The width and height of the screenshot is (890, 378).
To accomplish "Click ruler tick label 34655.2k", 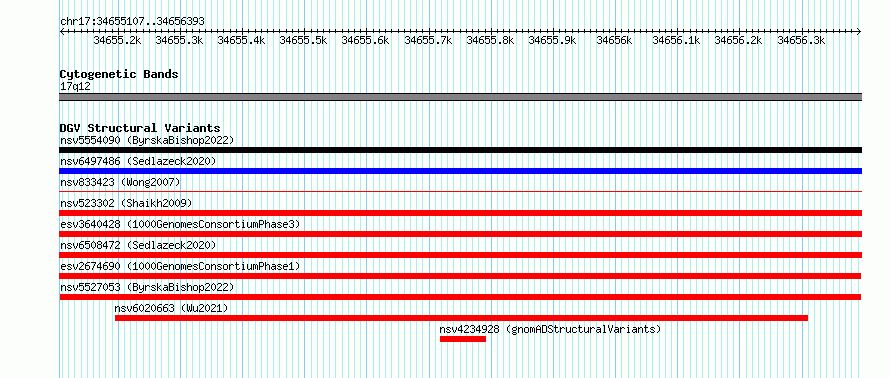I will pos(117,41).
